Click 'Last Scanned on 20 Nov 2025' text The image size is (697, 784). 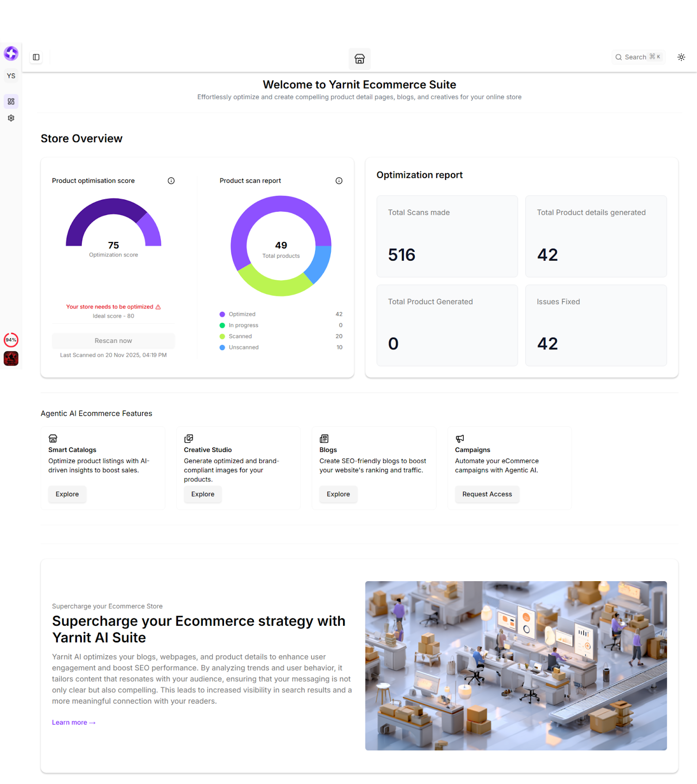click(113, 355)
